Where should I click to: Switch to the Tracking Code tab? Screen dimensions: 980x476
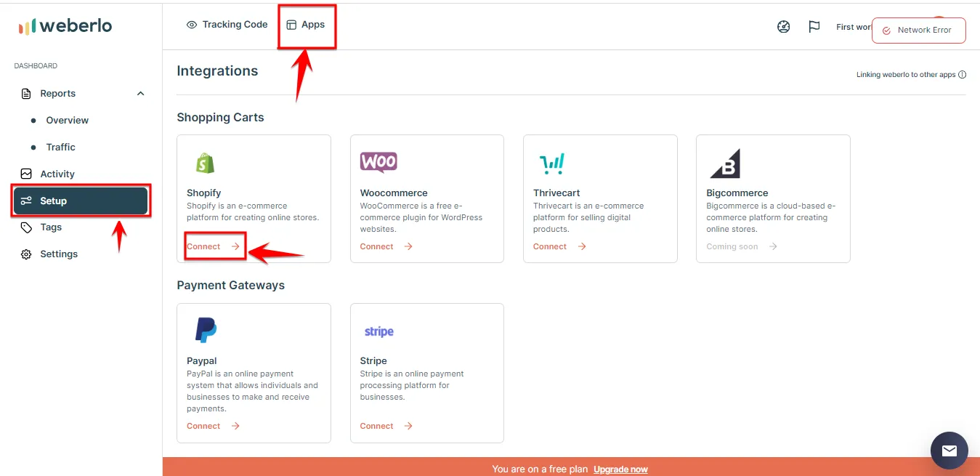pos(227,25)
